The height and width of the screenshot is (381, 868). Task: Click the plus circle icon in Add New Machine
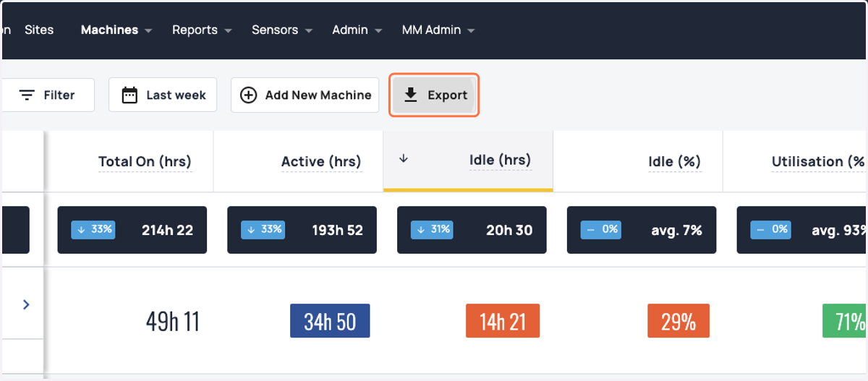[x=248, y=95]
